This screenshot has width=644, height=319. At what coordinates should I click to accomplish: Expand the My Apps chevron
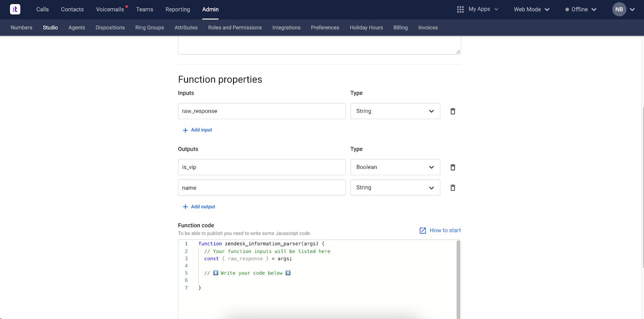tap(496, 9)
